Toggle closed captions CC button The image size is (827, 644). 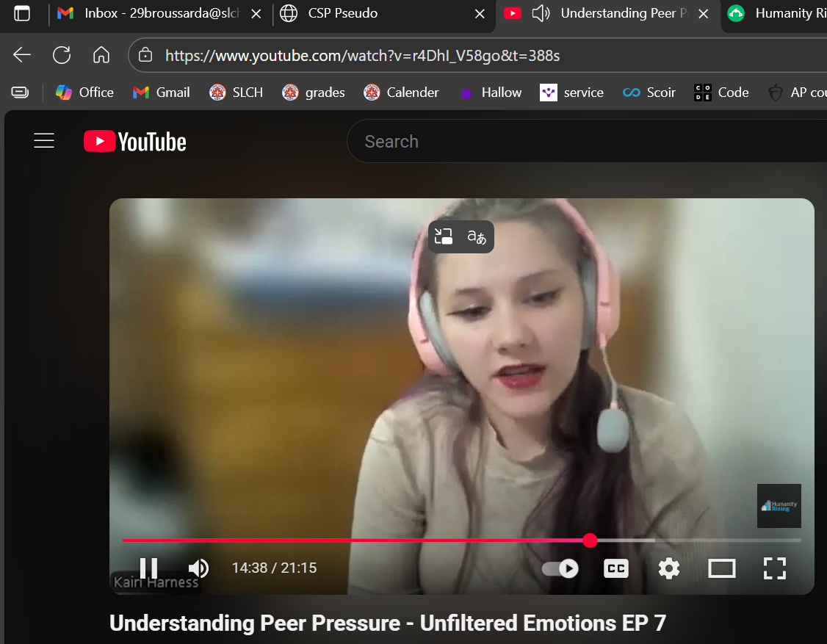coord(616,568)
